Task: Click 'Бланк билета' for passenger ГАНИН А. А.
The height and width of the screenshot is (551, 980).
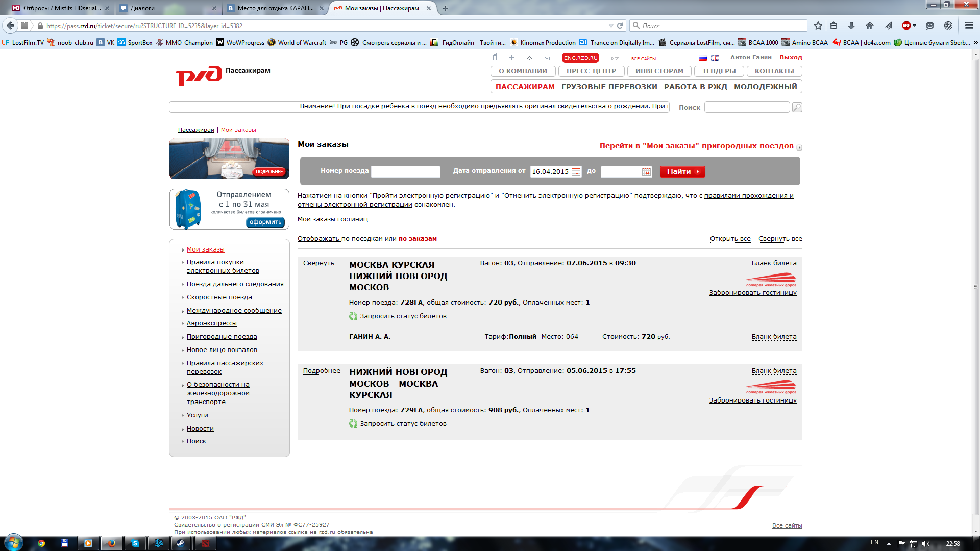Action: [x=774, y=337]
